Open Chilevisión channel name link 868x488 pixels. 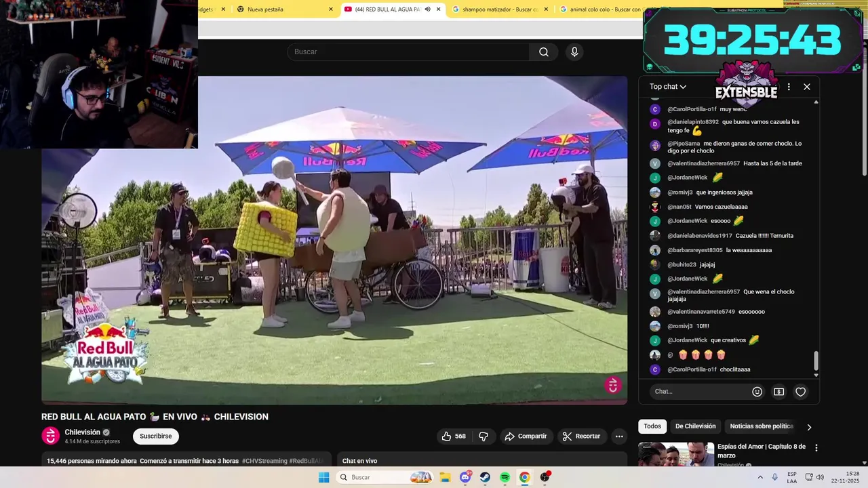tap(83, 432)
